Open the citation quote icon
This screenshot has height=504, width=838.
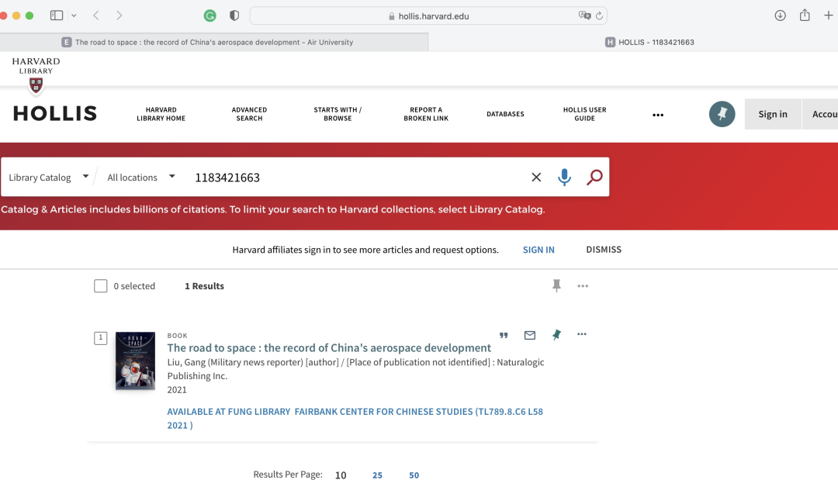tap(504, 335)
